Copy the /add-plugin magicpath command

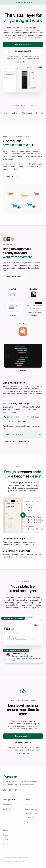point(40,434)
